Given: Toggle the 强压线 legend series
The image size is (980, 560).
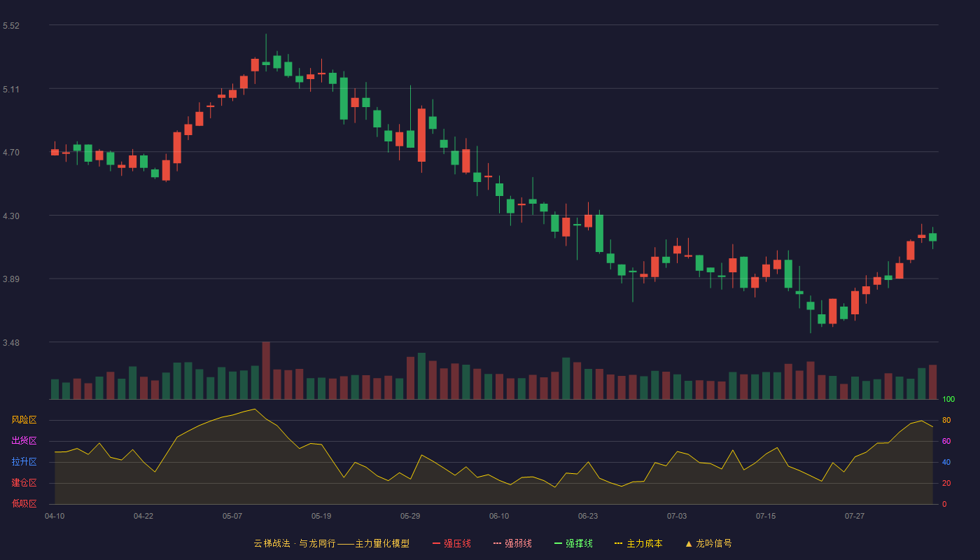Looking at the screenshot, I should point(451,543).
